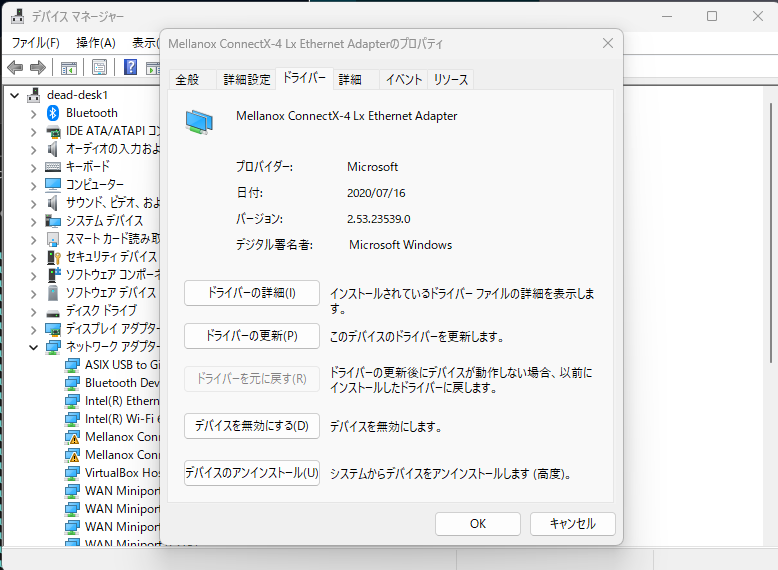Open the 操作(A) menu
This screenshot has width=778, height=570.
96,43
